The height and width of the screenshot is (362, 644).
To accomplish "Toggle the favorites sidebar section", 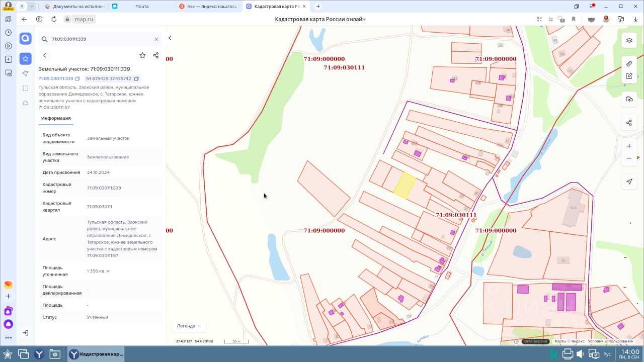I will [x=26, y=59].
